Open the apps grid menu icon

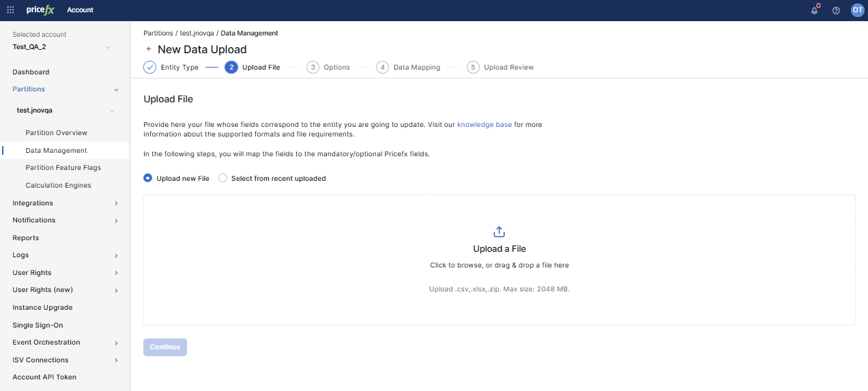coord(10,10)
